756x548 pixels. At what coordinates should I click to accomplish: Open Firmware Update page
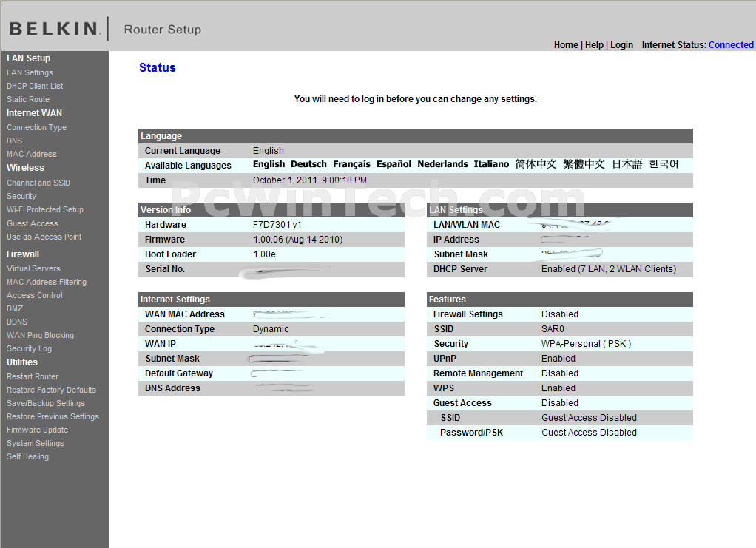(x=37, y=430)
